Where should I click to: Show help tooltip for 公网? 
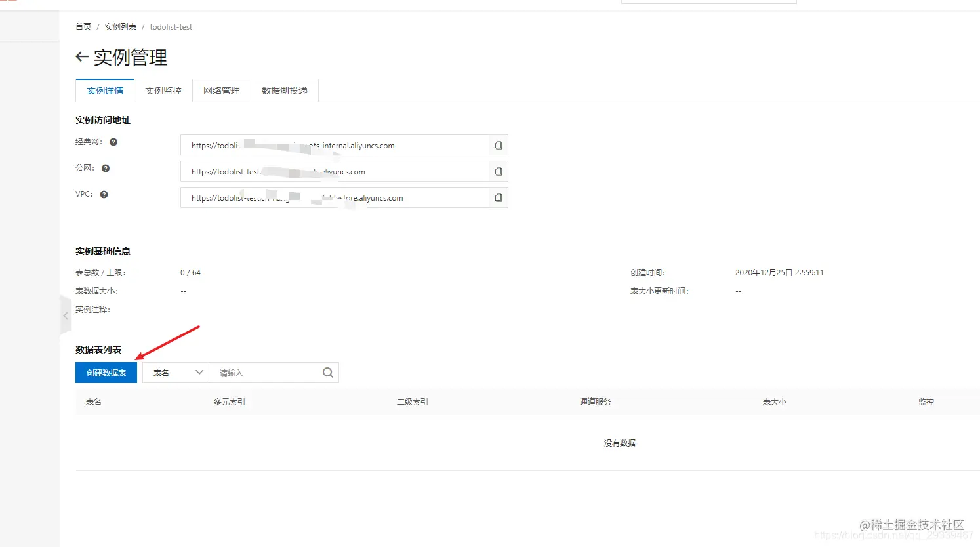pyautogui.click(x=106, y=168)
